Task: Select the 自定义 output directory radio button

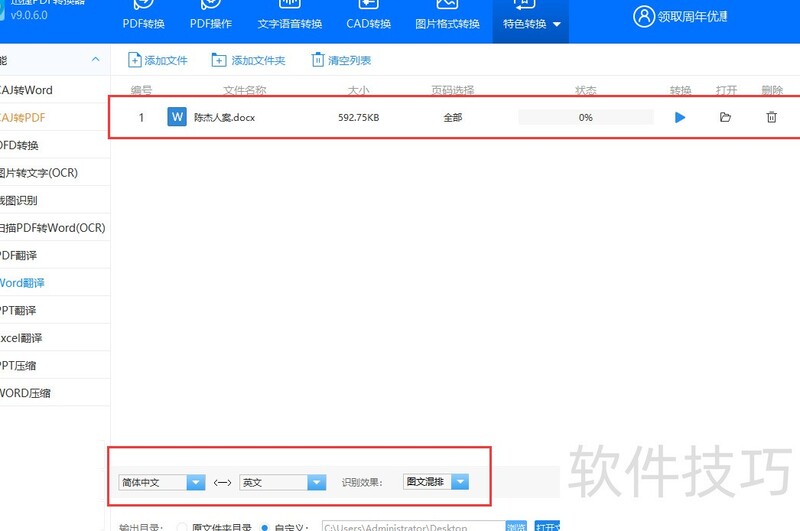Action: pos(264,527)
